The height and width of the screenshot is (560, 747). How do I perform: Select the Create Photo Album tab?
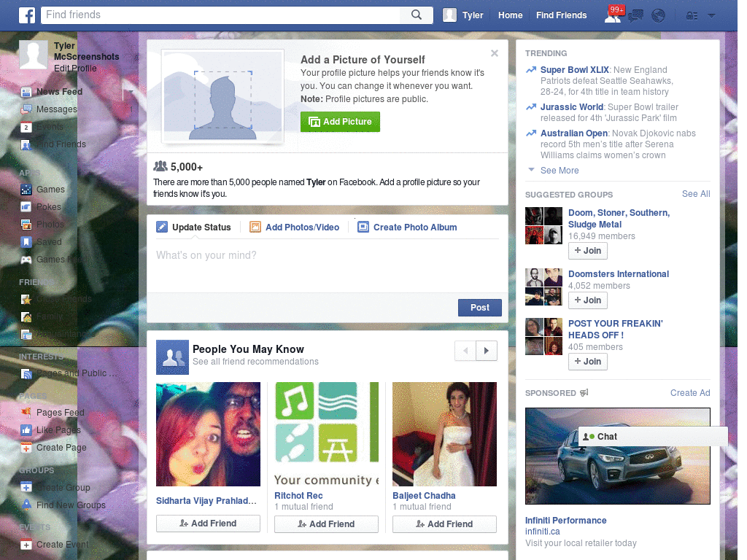(x=407, y=227)
